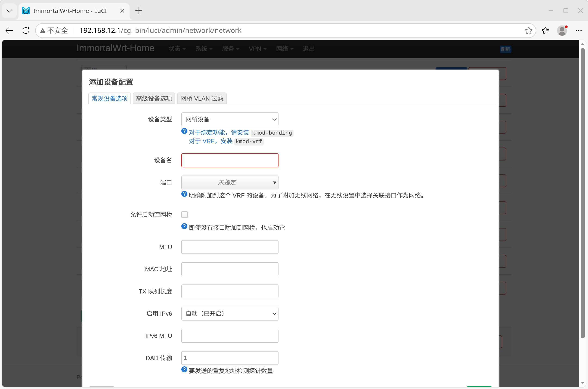Click the page vertical scrollbar

click(582, 194)
